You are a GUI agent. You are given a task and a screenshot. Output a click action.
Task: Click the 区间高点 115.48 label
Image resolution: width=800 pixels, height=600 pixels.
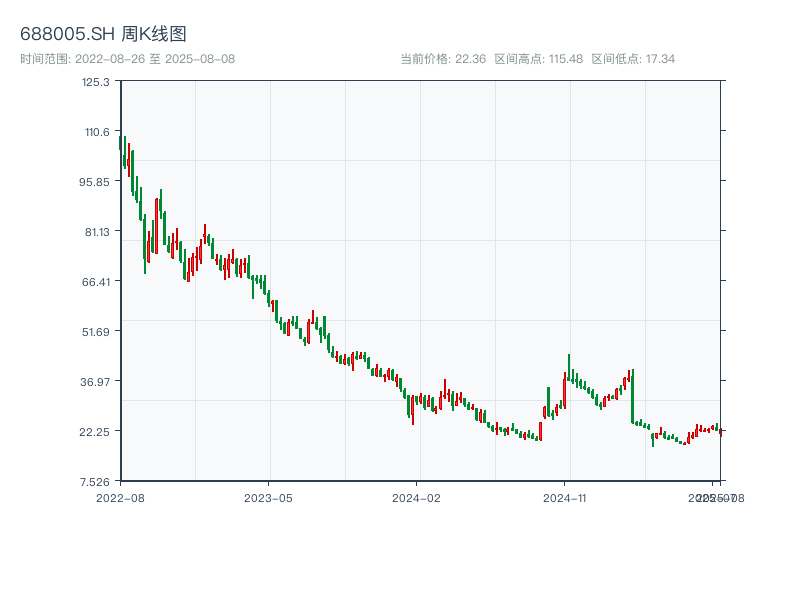(538, 59)
